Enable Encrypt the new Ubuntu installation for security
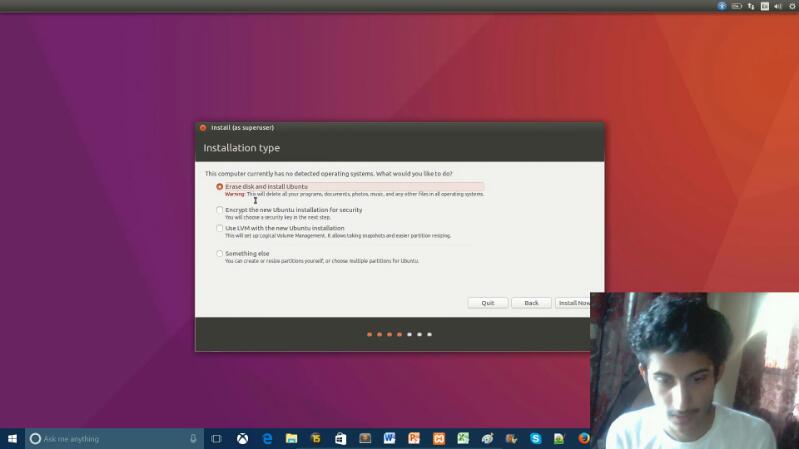This screenshot has height=449, width=799. pyautogui.click(x=220, y=210)
